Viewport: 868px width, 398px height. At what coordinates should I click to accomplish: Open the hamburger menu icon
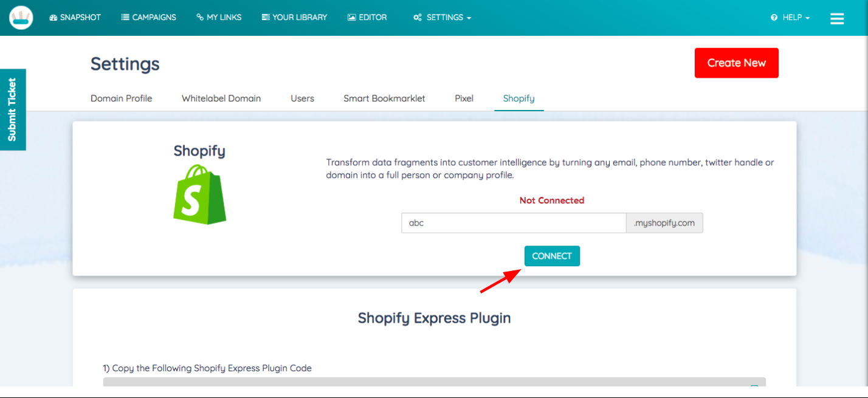(x=837, y=18)
